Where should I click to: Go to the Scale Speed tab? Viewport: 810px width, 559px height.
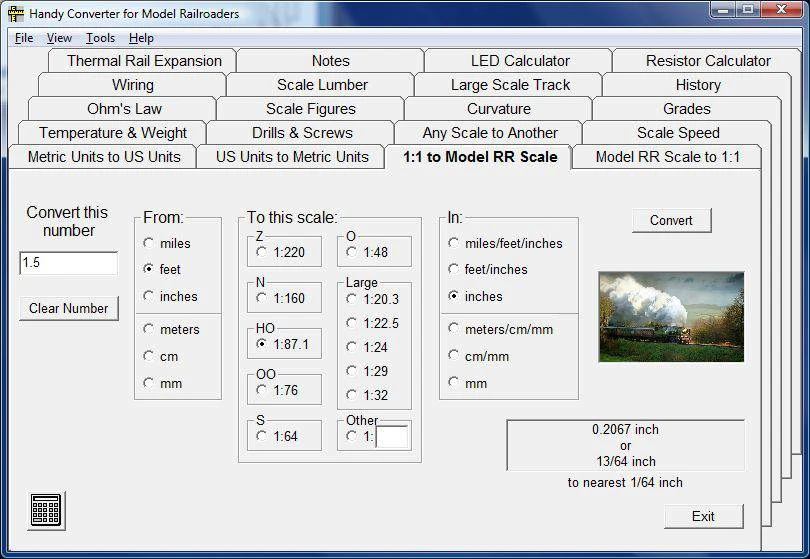[x=677, y=133]
